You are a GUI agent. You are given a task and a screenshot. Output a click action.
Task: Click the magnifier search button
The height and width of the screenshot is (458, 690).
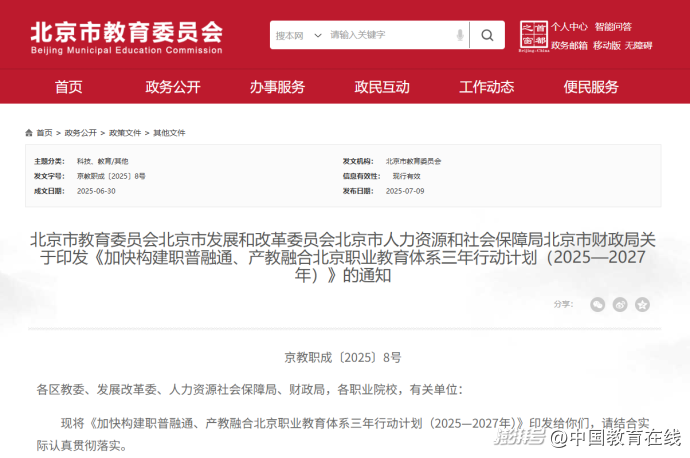click(487, 35)
